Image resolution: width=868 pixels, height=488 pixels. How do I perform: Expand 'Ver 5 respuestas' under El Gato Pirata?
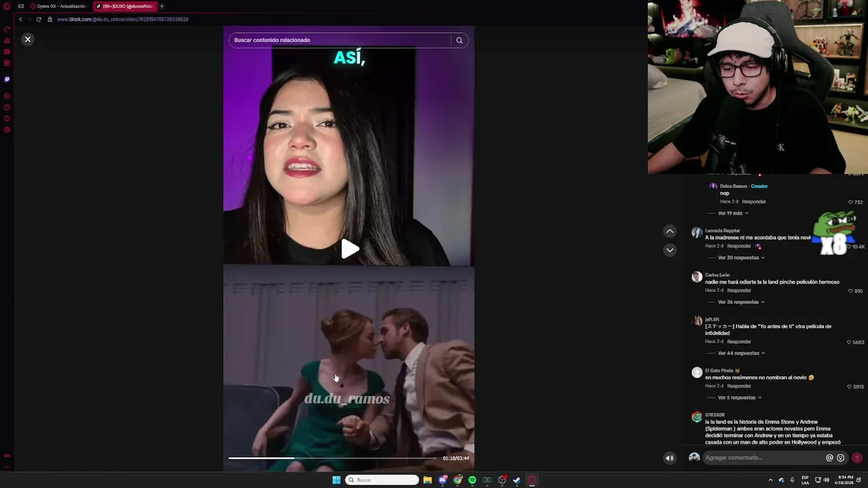click(740, 397)
